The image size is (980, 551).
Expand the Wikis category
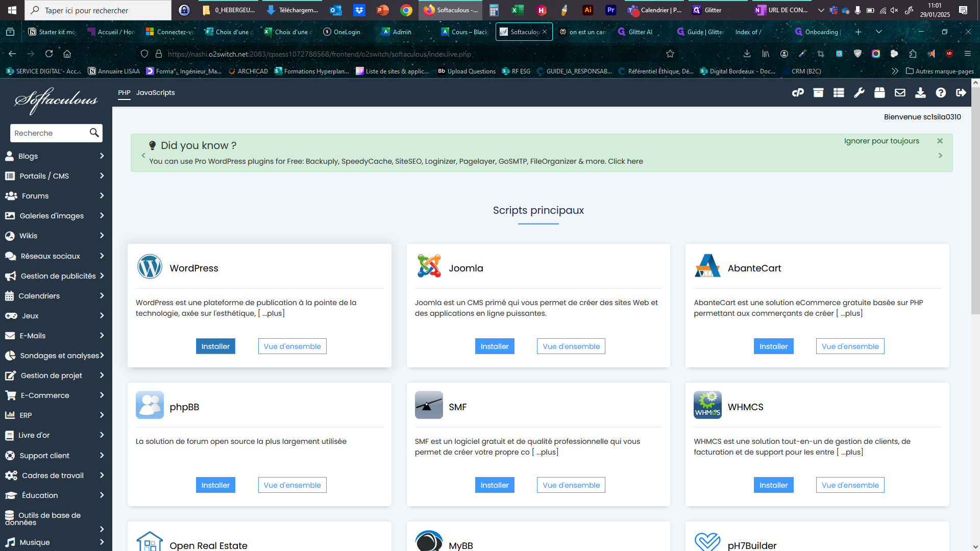[56, 236]
